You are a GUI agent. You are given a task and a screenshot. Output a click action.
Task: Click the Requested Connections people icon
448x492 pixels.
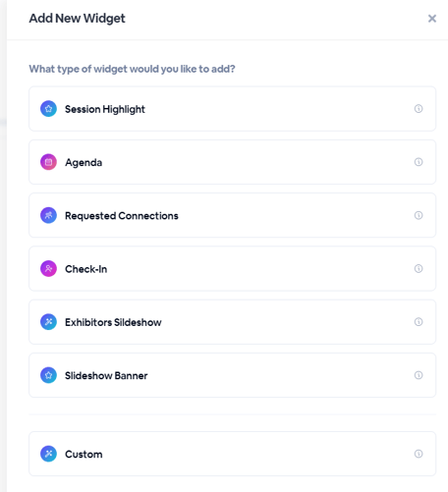48,215
